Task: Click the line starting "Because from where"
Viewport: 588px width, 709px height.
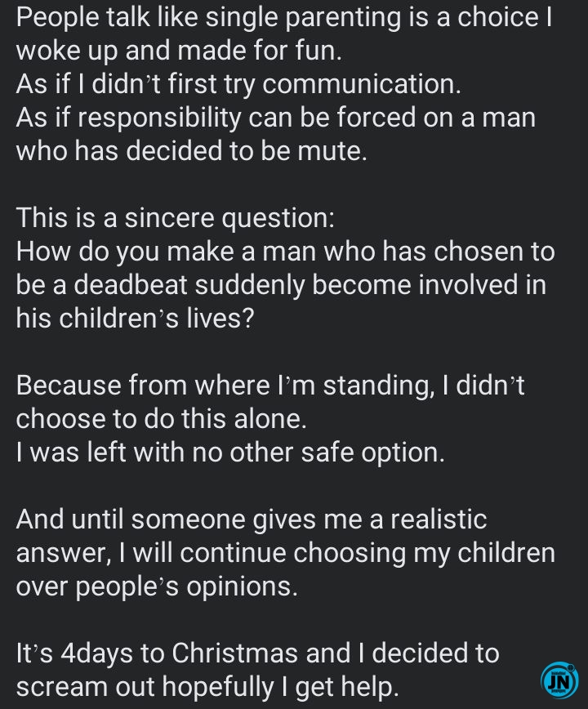Action: pos(270,385)
